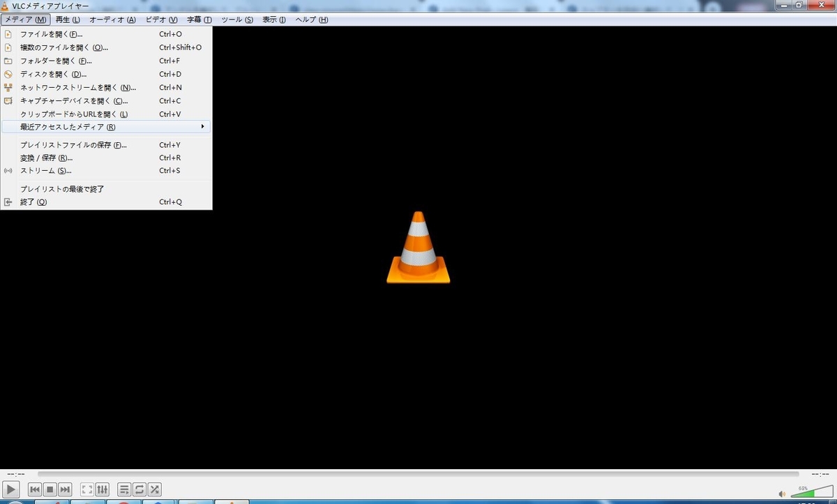Show the playlist with the list icon
This screenshot has height=504, width=837.
124,490
